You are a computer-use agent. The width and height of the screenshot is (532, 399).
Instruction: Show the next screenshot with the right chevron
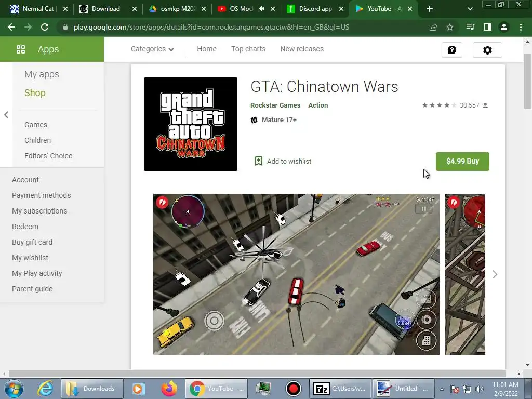(x=495, y=274)
